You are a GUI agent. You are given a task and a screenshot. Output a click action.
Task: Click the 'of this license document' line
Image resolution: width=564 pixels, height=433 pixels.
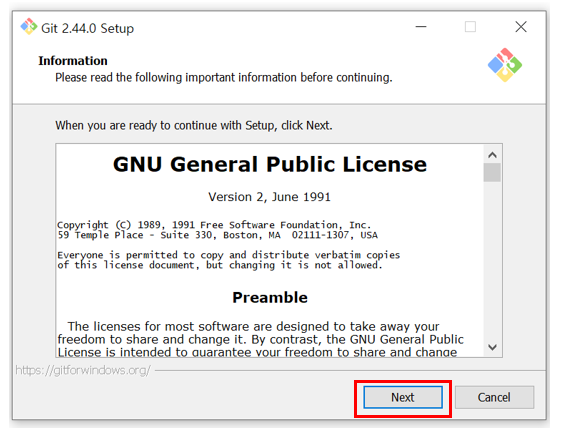(x=219, y=265)
